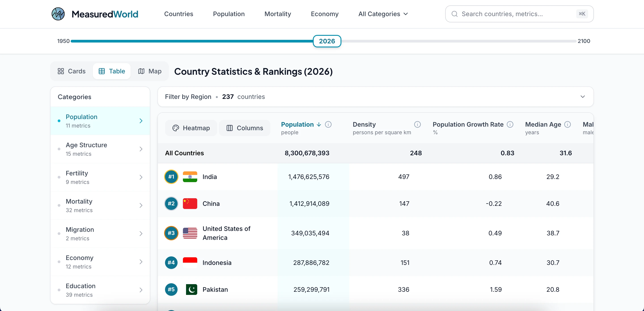This screenshot has width=644, height=311.
Task: Select the Table view tab
Action: [x=112, y=71]
